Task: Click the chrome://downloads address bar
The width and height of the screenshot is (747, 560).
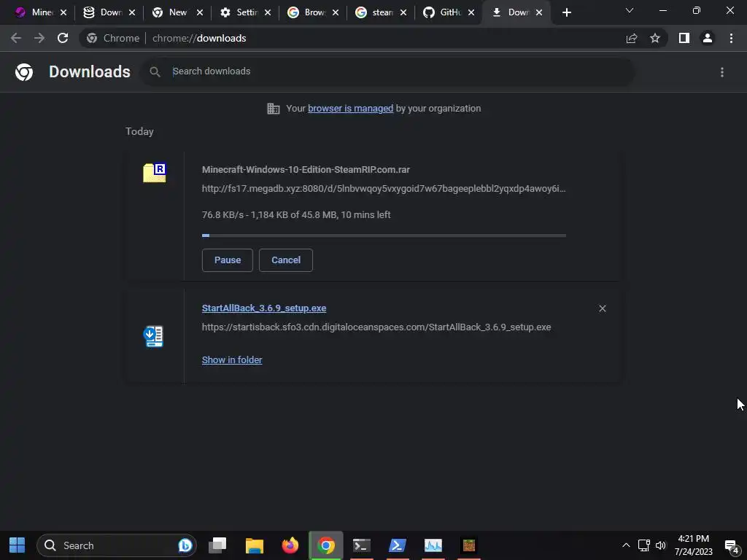Action: pos(352,38)
